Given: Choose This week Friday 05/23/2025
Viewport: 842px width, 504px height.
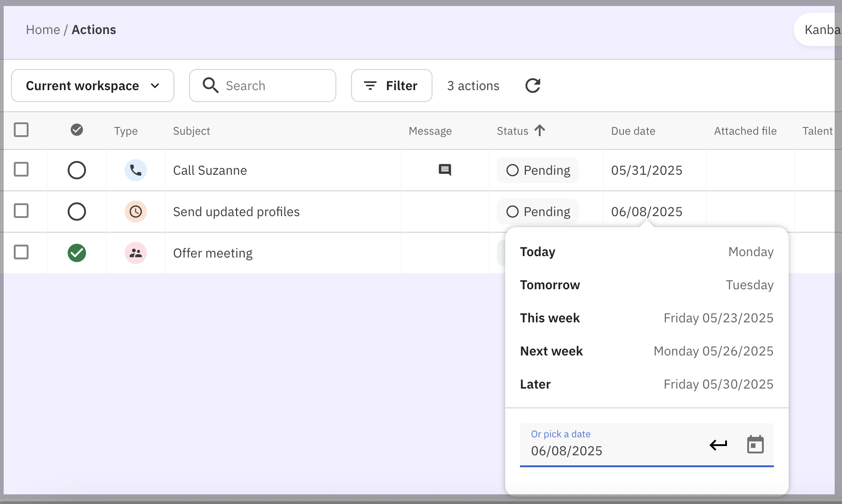Looking at the screenshot, I should click(x=647, y=318).
